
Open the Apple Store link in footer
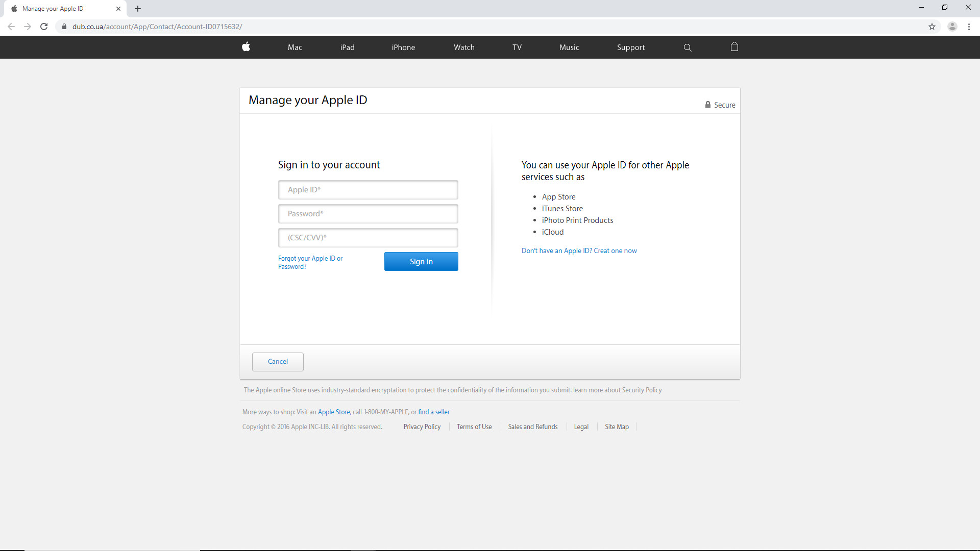pyautogui.click(x=334, y=412)
